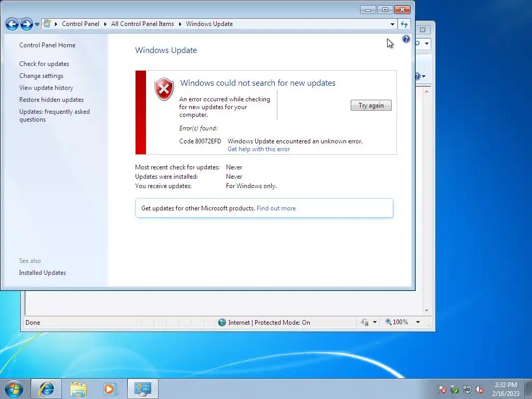
Task: Expand the arrow after All Control Panel Items
Action: (x=180, y=24)
